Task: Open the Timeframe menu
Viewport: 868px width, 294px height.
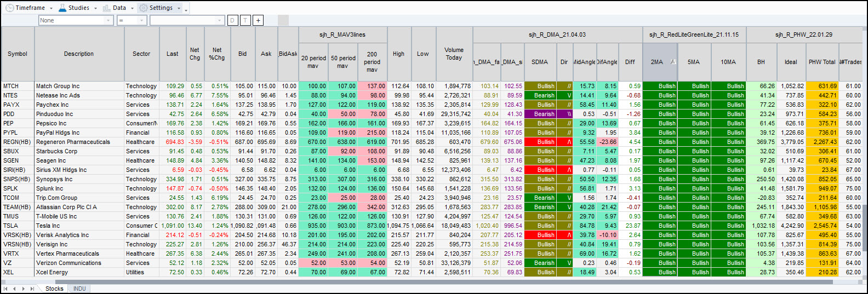Action: point(30,8)
